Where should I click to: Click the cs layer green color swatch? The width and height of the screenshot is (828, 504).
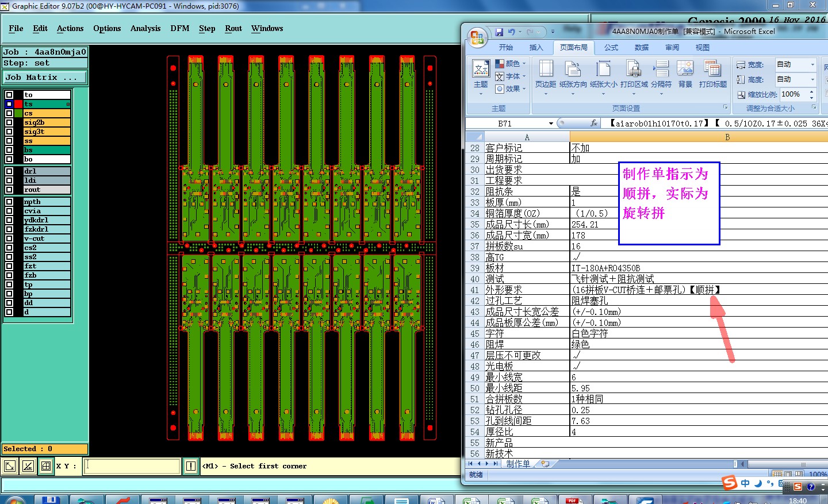(19, 113)
